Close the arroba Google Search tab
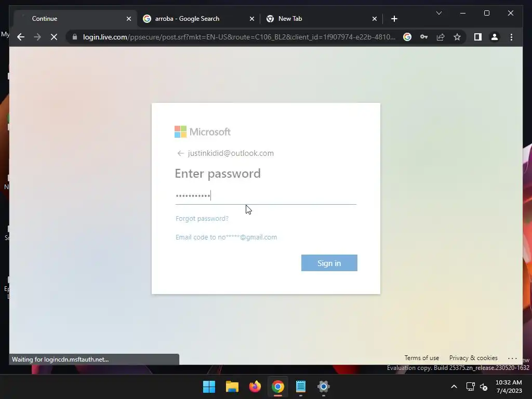This screenshot has width=532, height=399. coord(252,19)
